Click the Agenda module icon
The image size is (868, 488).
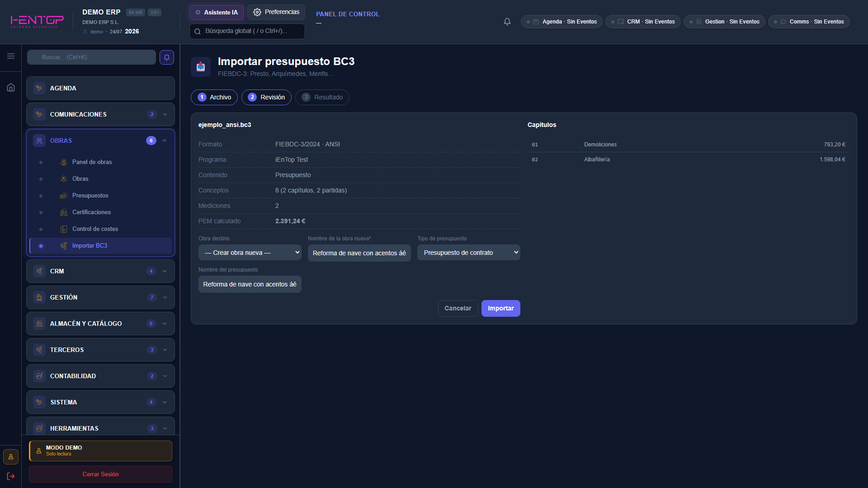coord(39,88)
